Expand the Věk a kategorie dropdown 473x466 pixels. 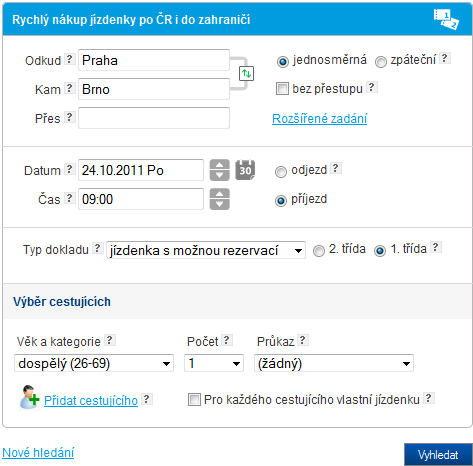click(x=94, y=363)
